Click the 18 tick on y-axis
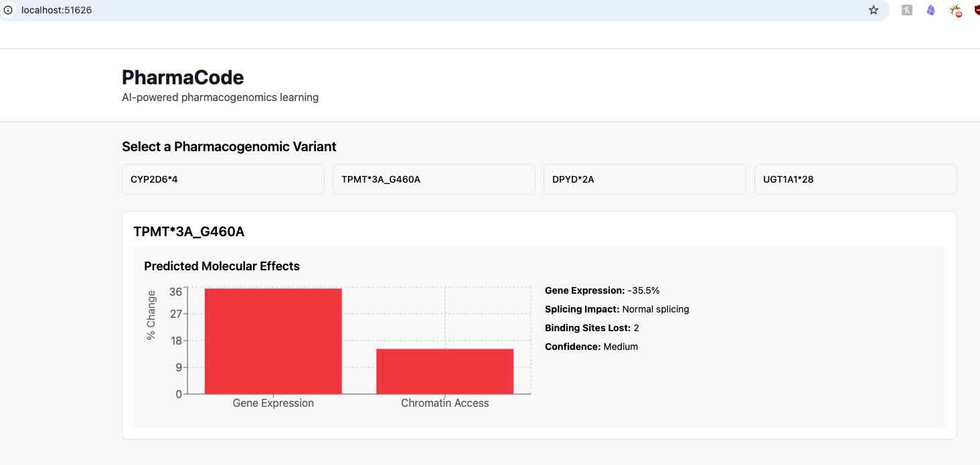 [175, 341]
